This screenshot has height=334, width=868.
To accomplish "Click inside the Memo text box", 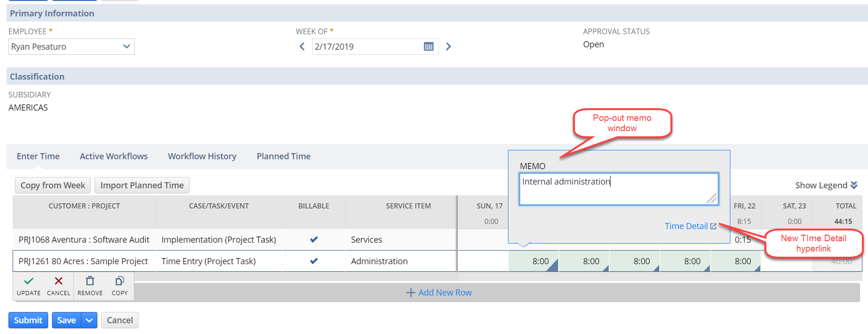I will point(618,189).
